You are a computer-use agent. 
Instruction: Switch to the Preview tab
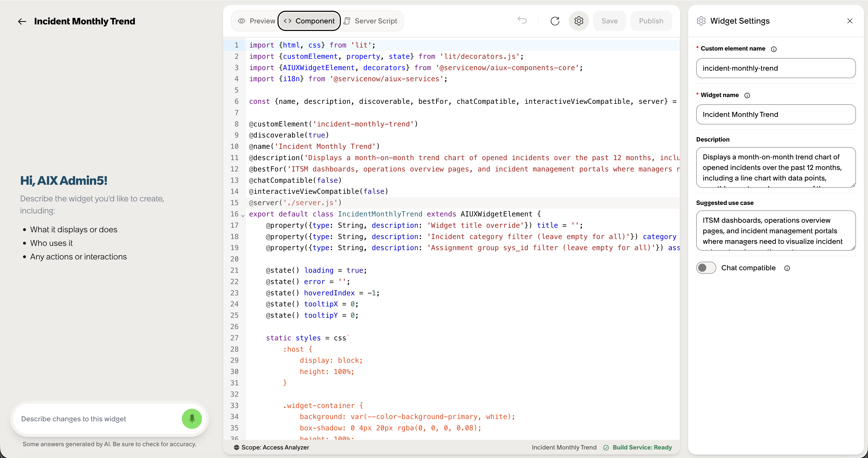click(x=257, y=21)
